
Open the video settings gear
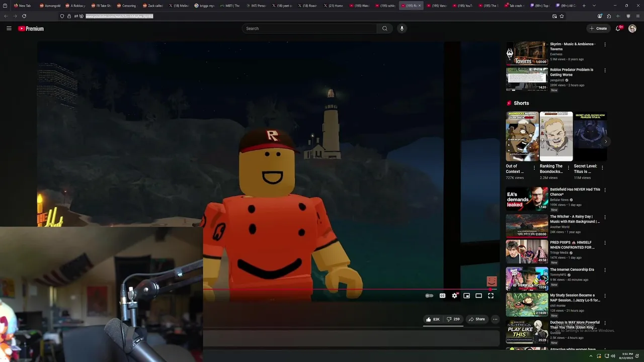(x=454, y=296)
